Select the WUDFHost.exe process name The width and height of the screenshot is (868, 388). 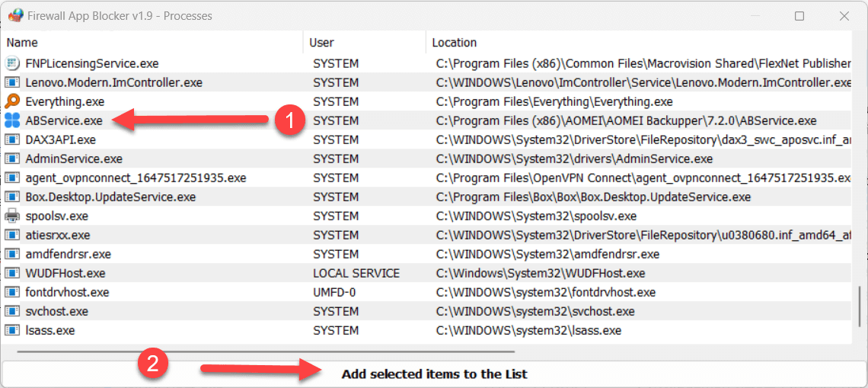(65, 273)
